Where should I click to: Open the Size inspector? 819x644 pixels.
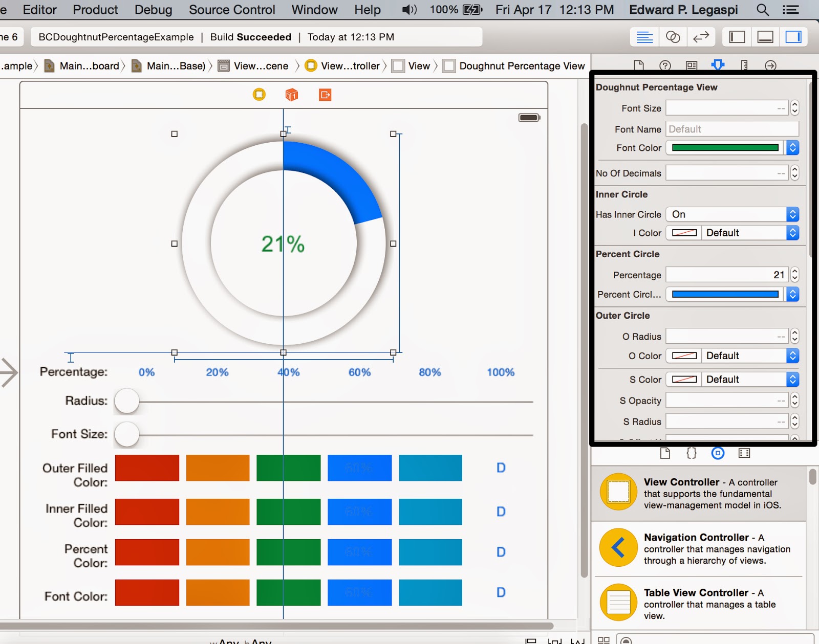744,65
